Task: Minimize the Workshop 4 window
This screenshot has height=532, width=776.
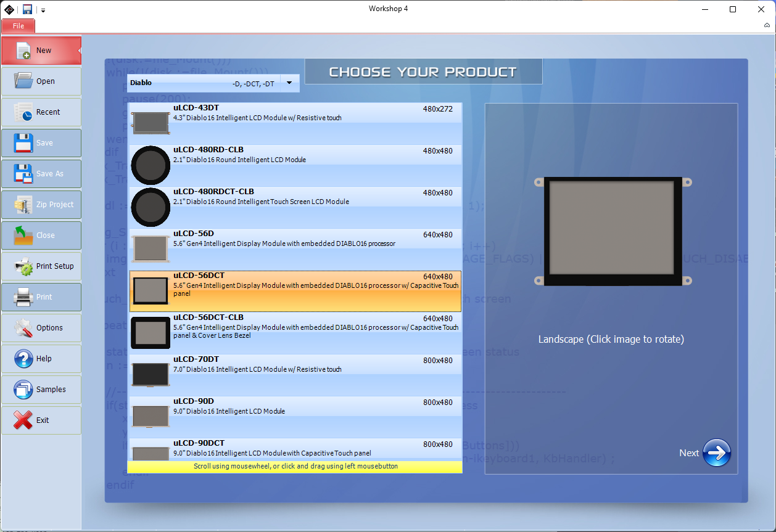Action: 704,9
